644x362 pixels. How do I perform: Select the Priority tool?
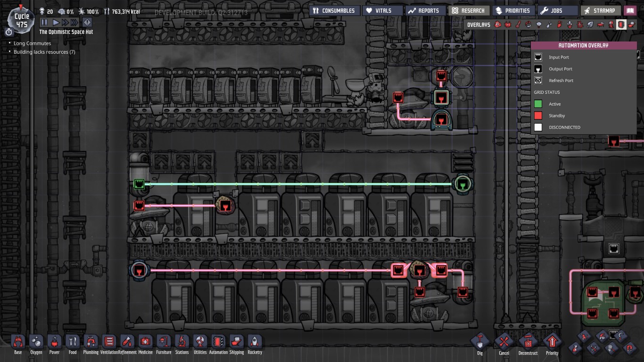coord(552,343)
